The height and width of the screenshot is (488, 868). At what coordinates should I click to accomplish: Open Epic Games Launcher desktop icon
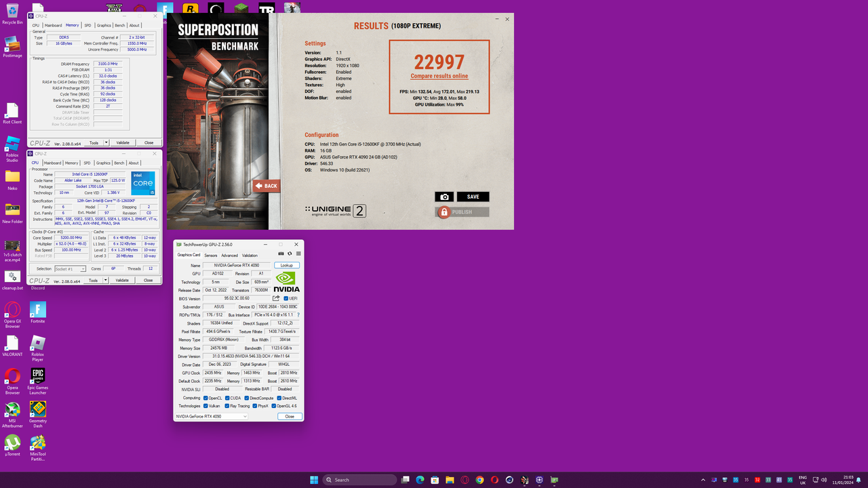[x=37, y=380]
